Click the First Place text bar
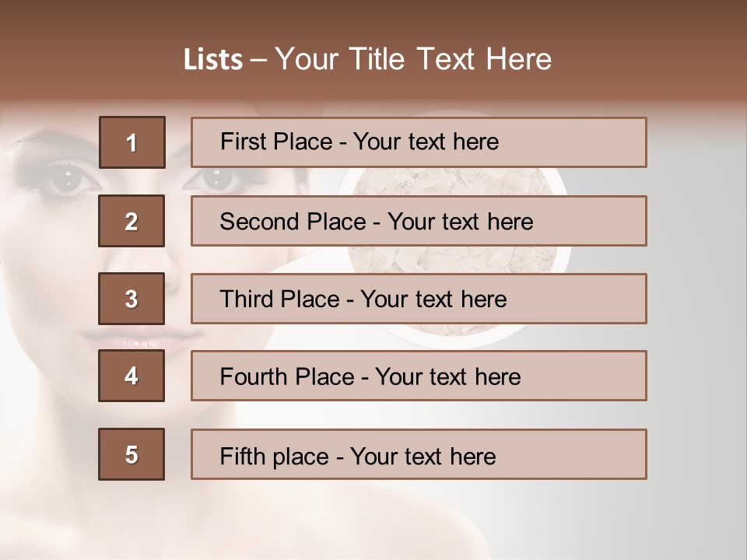The image size is (747, 560). 419,142
